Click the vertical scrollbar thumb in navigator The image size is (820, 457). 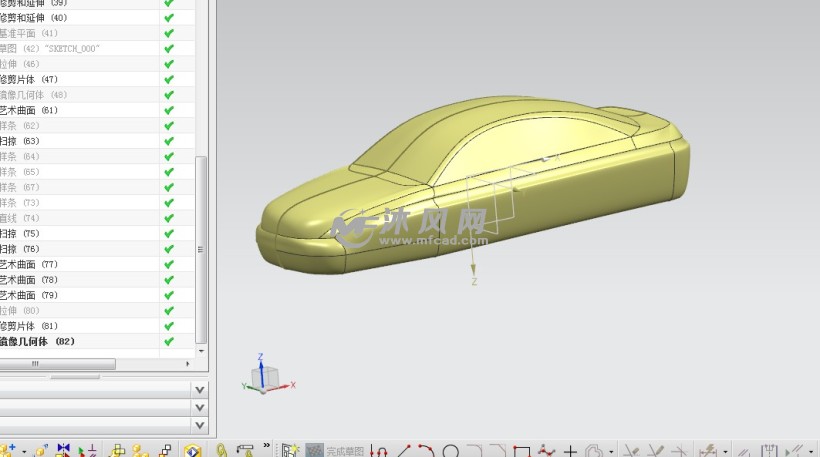click(201, 249)
